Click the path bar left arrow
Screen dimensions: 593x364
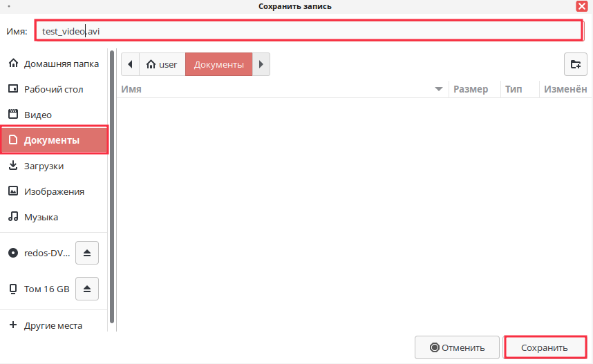point(131,64)
